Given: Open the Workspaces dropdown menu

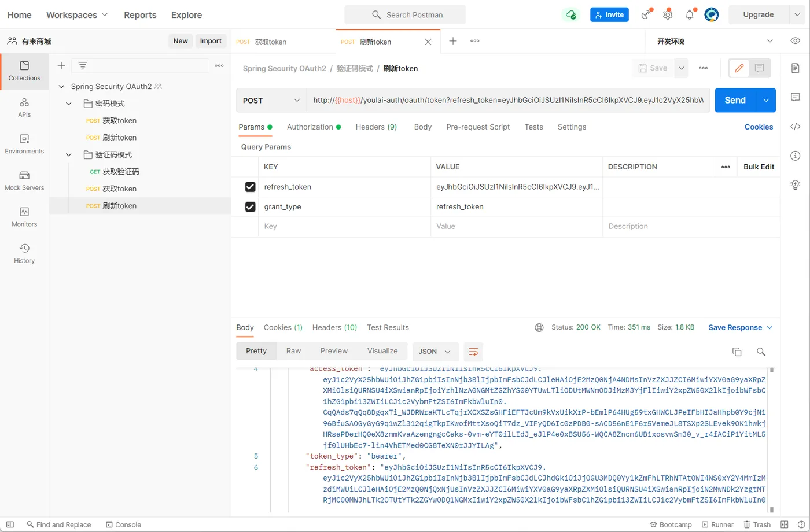Looking at the screenshot, I should click(77, 14).
